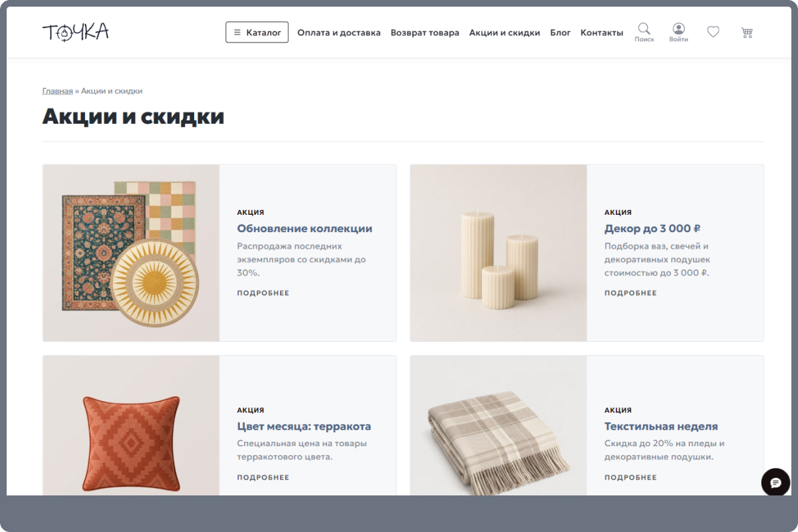Open the Поиск search icon
798x532 pixels.
point(644,32)
